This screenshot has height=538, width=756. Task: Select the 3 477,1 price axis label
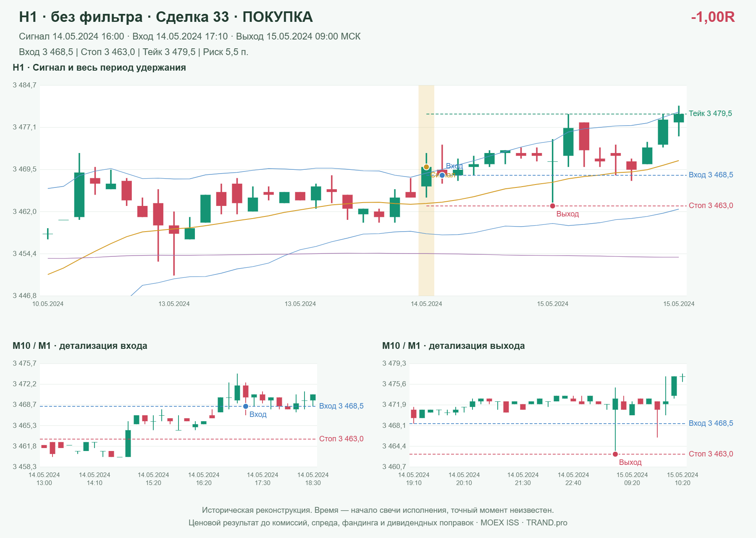click(x=25, y=127)
